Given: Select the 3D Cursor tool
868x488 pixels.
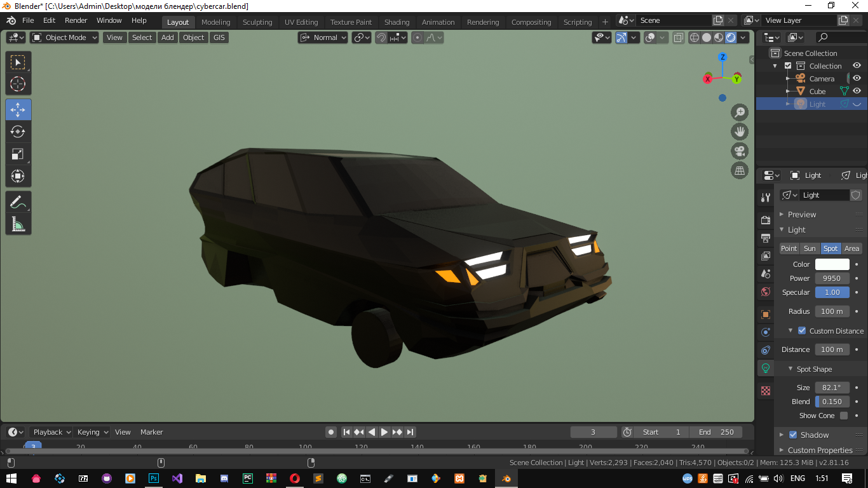Looking at the screenshot, I should click(x=18, y=84).
